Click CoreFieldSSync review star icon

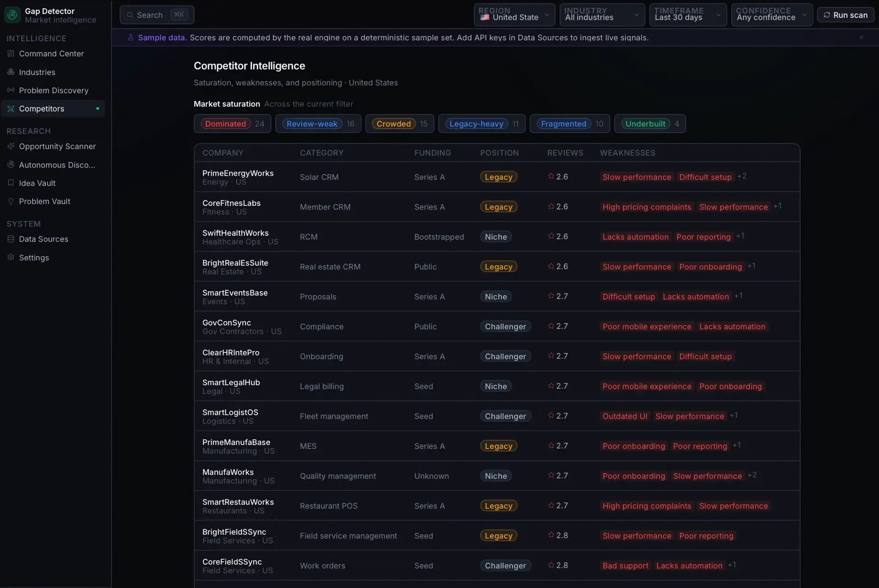(551, 566)
